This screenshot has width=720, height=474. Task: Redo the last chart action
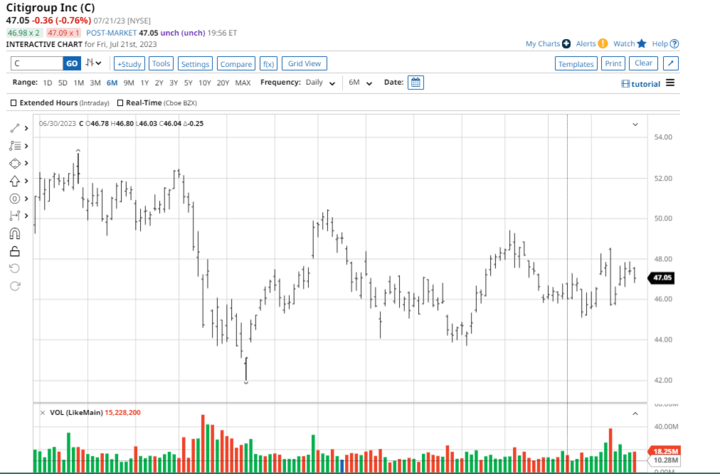[15, 286]
